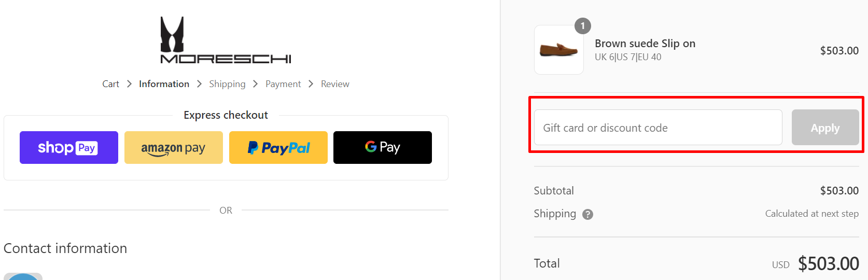Click the quantity badge on the product image

(583, 26)
